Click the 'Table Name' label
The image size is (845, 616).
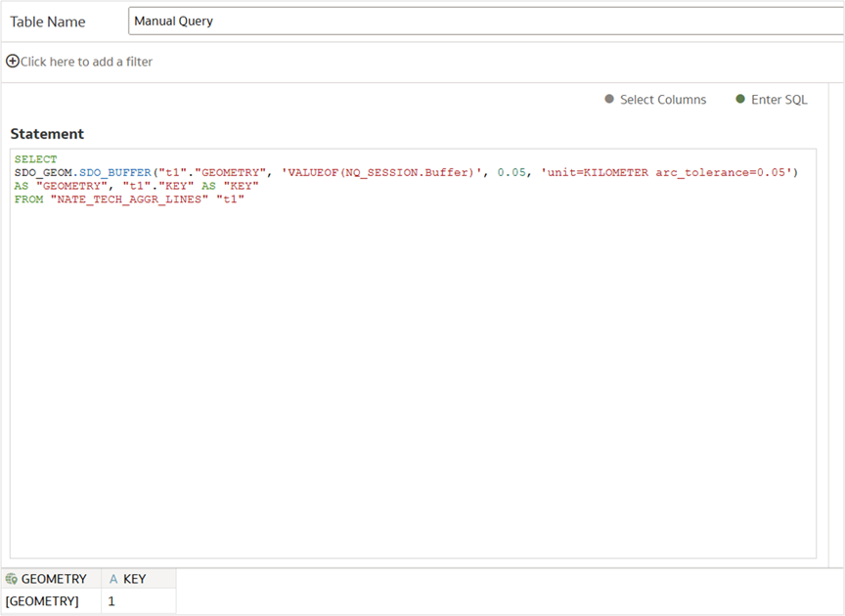(x=49, y=21)
